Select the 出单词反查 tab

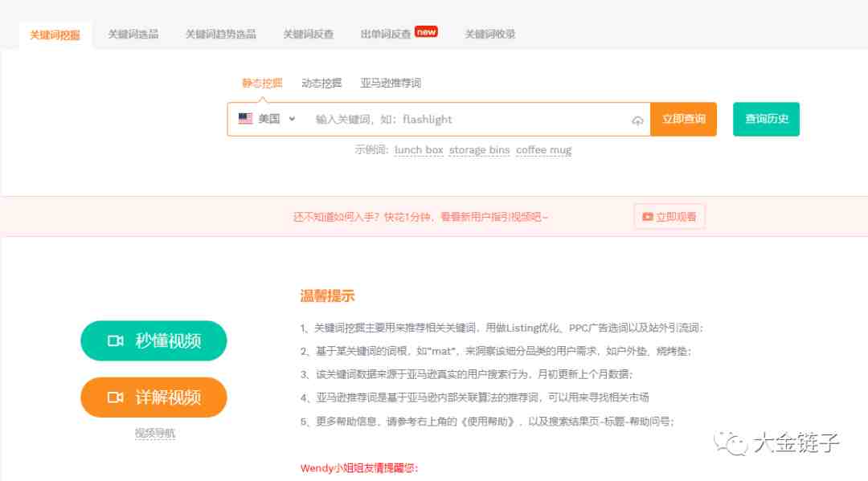386,35
